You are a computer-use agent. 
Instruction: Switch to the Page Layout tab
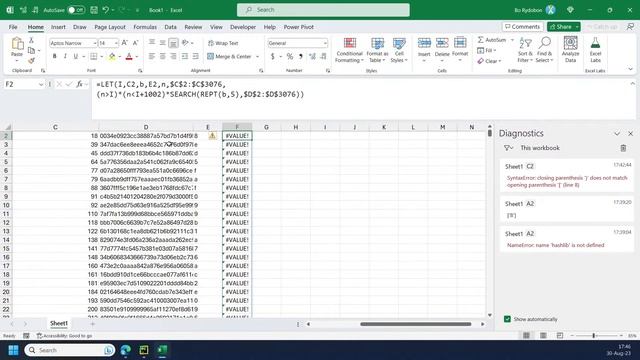click(x=110, y=27)
